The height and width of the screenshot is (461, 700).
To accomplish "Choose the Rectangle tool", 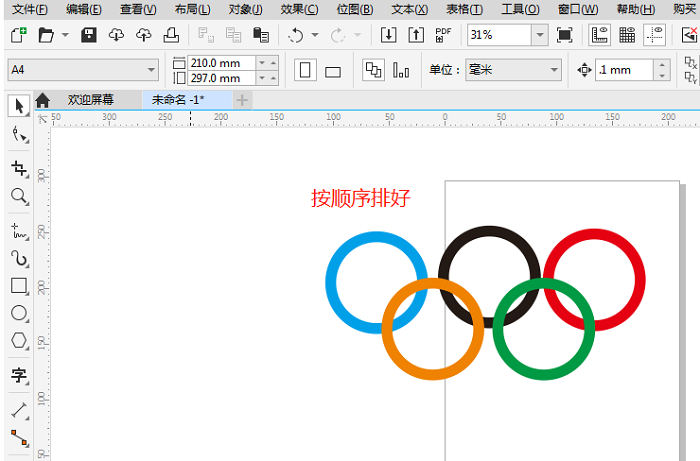I will click(x=18, y=286).
